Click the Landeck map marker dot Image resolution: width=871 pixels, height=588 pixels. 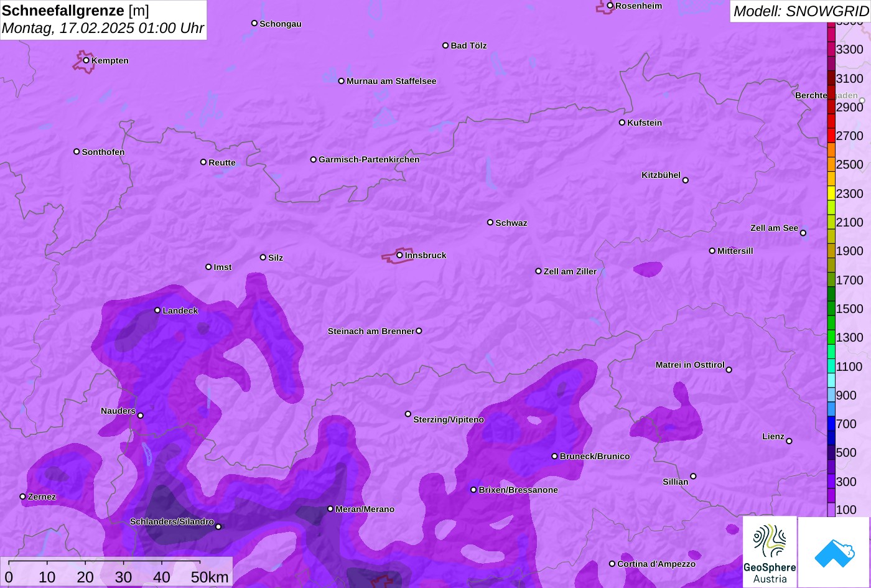(x=157, y=310)
